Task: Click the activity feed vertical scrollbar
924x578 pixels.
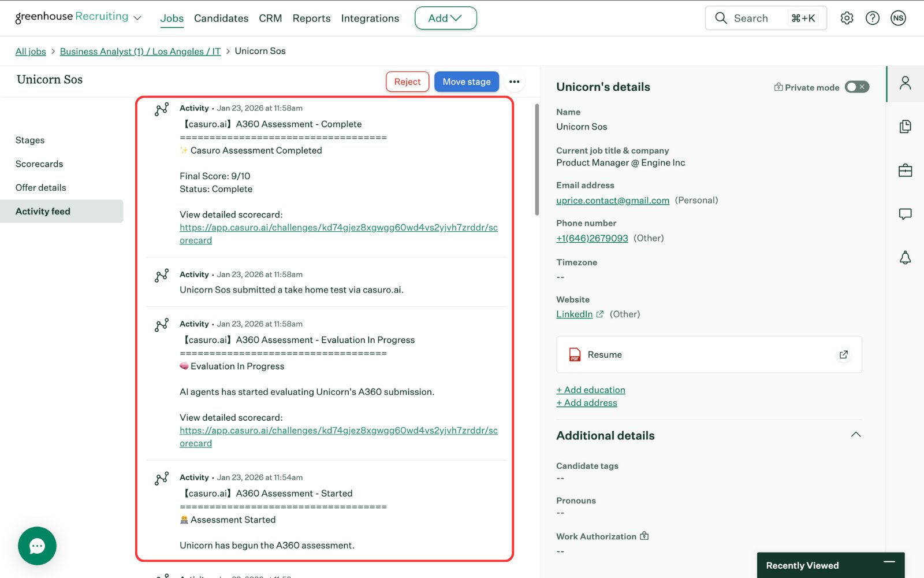Action: (x=537, y=160)
